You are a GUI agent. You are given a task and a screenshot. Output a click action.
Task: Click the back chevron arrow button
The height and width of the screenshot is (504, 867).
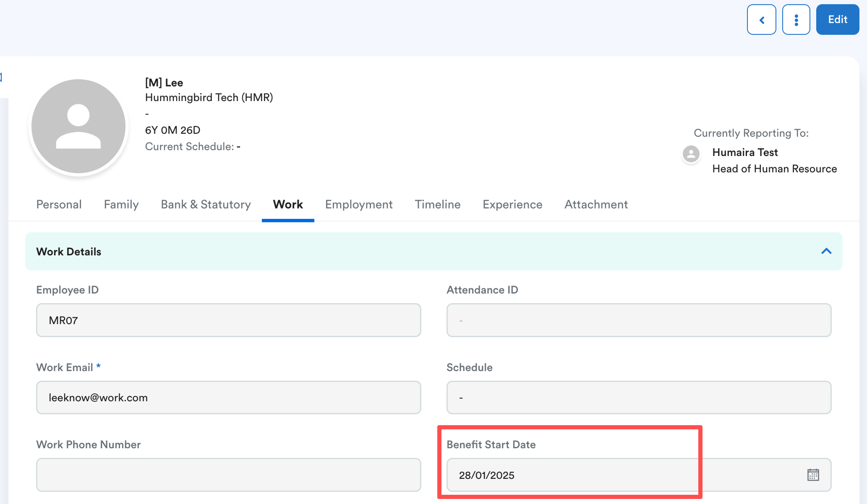[x=761, y=20]
